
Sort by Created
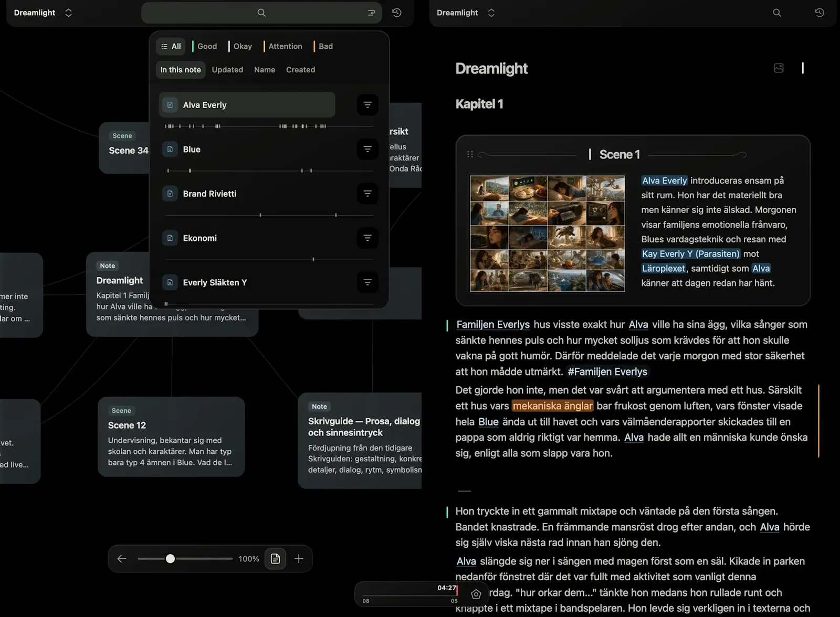point(300,70)
